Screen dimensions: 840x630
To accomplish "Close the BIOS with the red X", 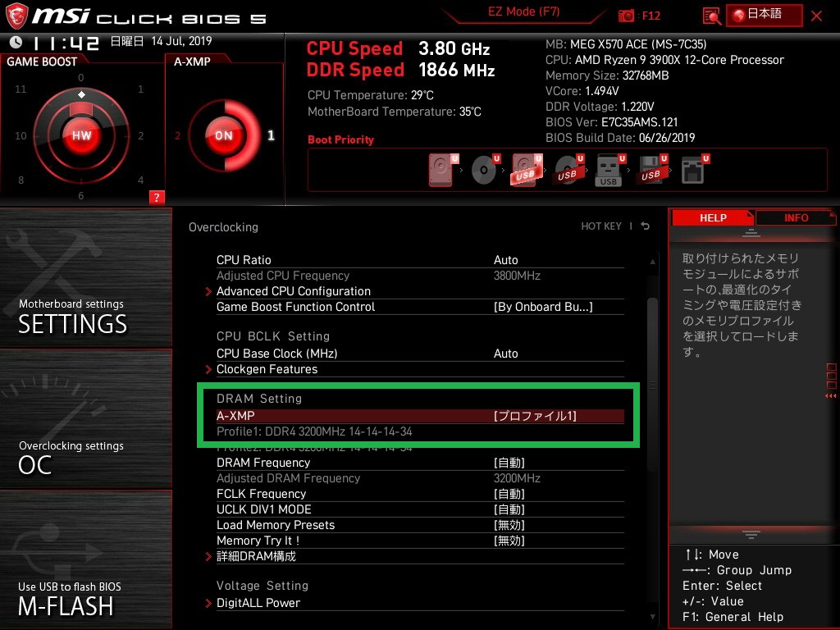I will (816, 16).
